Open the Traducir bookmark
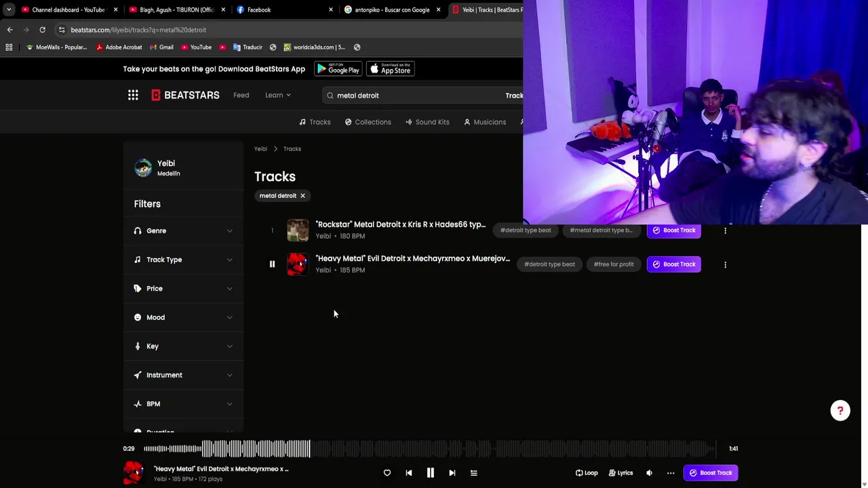This screenshot has width=868, height=488. (247, 47)
